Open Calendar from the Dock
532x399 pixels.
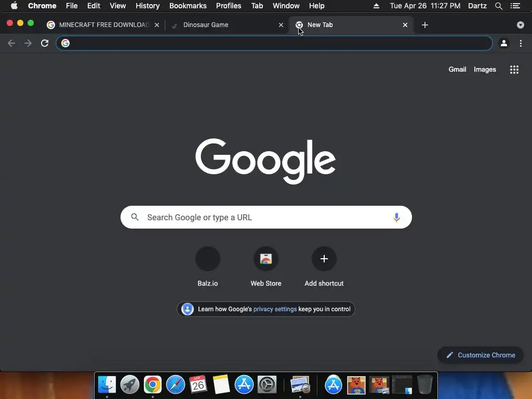[198, 385]
